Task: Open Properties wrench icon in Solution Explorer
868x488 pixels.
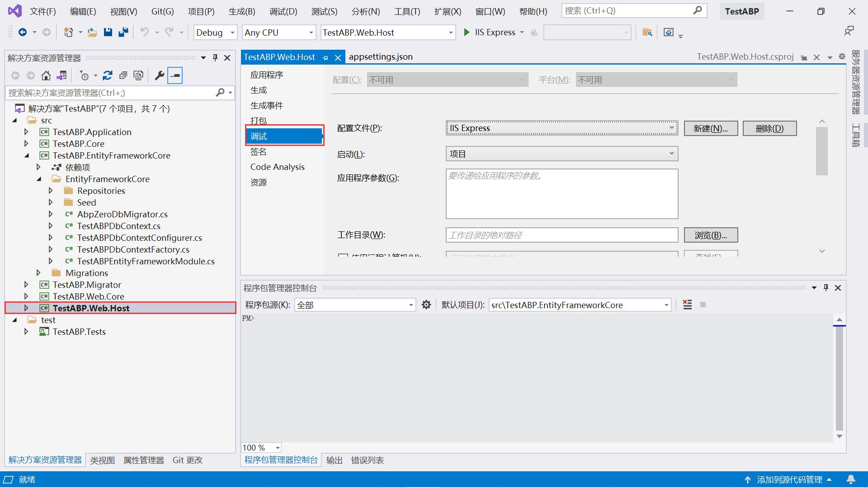Action: tap(159, 75)
